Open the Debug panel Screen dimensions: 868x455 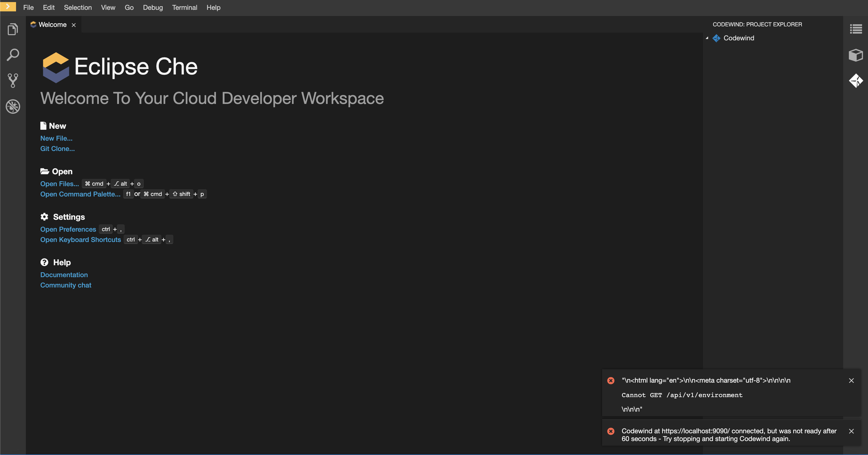point(13,107)
